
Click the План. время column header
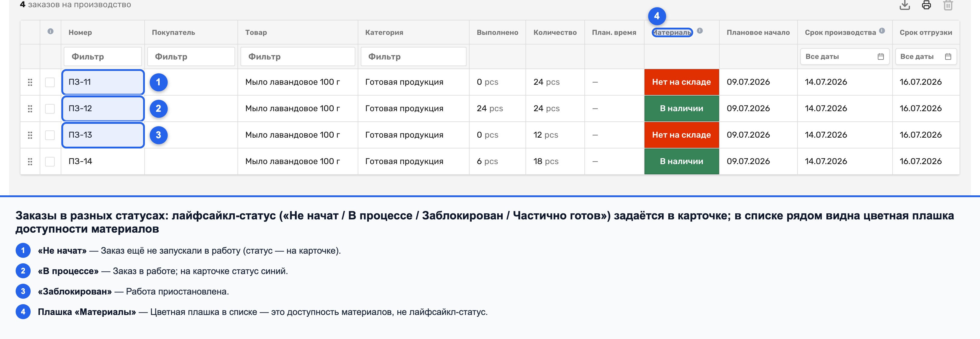pyautogui.click(x=614, y=32)
